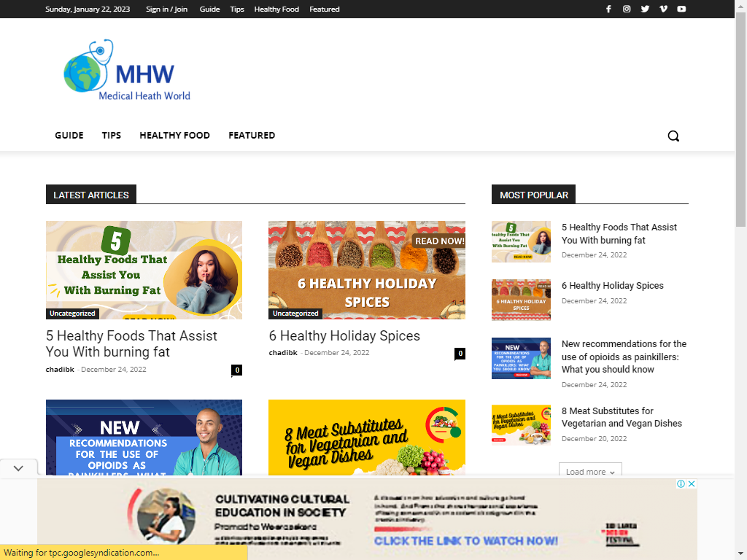747x560 pixels.
Task: Open GUIDE in main navigation
Action: click(69, 135)
